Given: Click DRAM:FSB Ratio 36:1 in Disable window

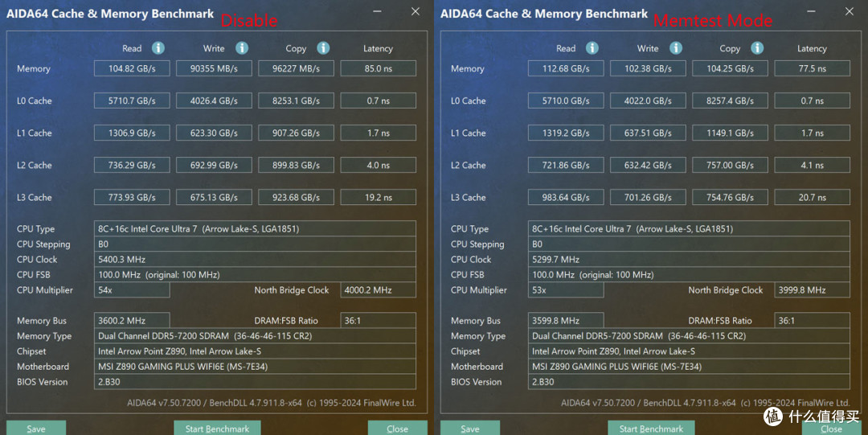Looking at the screenshot, I should tap(378, 320).
